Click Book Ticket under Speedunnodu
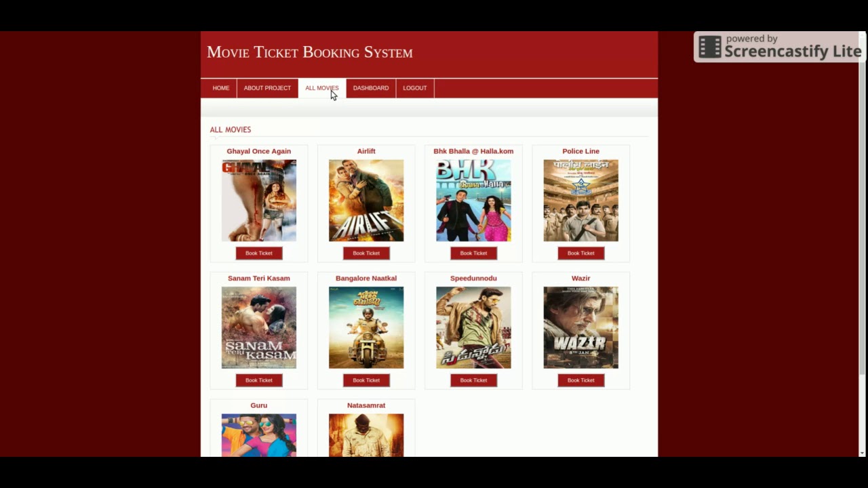868x488 pixels. pos(473,380)
